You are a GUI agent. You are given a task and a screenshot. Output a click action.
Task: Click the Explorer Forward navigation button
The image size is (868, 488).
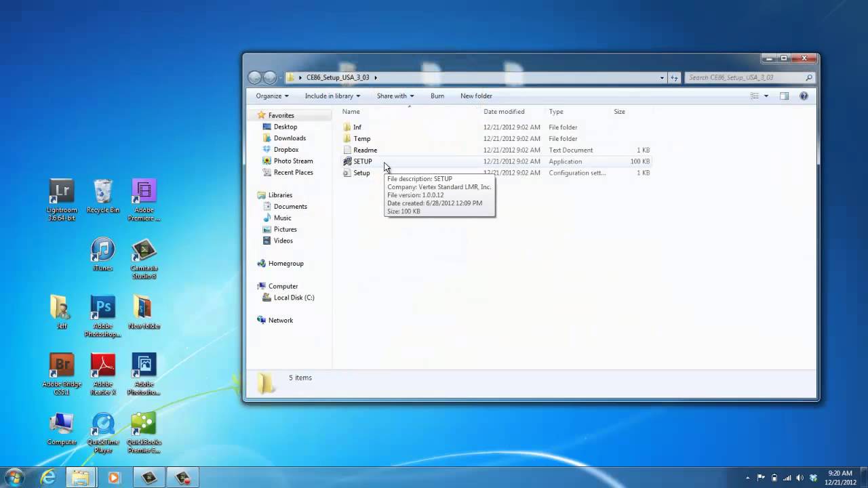coord(270,77)
